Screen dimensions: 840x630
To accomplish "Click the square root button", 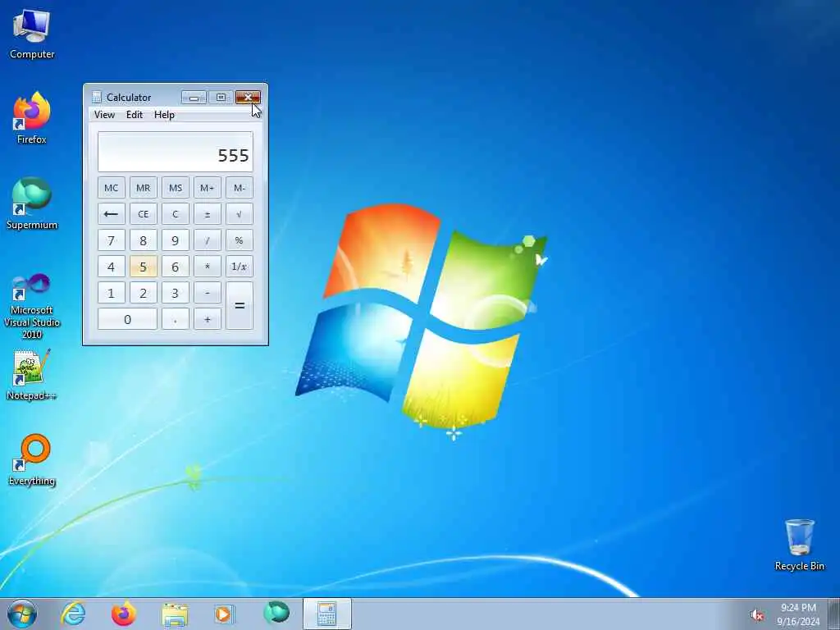I will 240,214.
